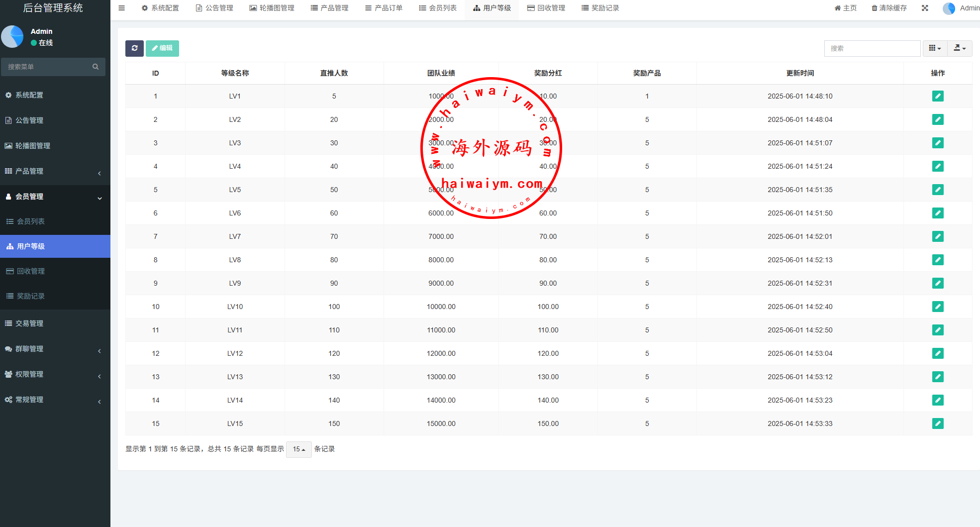
Task: Click the fullscreen expand icon in header
Action: coord(925,8)
